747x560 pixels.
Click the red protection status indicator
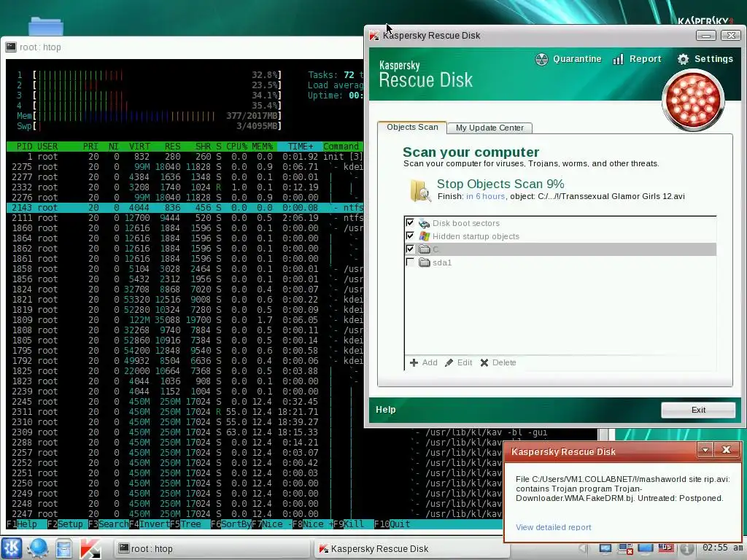pos(693,100)
